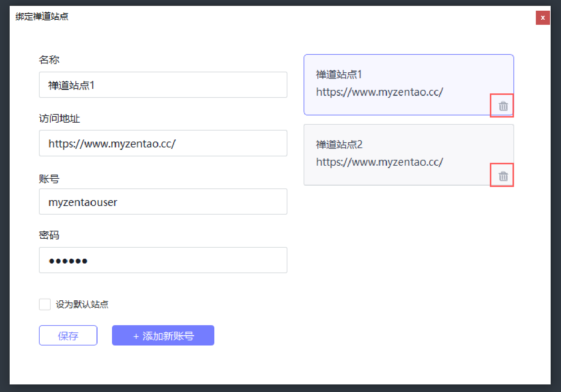Click the 保存 button
Image resolution: width=561 pixels, height=392 pixels.
click(x=68, y=335)
